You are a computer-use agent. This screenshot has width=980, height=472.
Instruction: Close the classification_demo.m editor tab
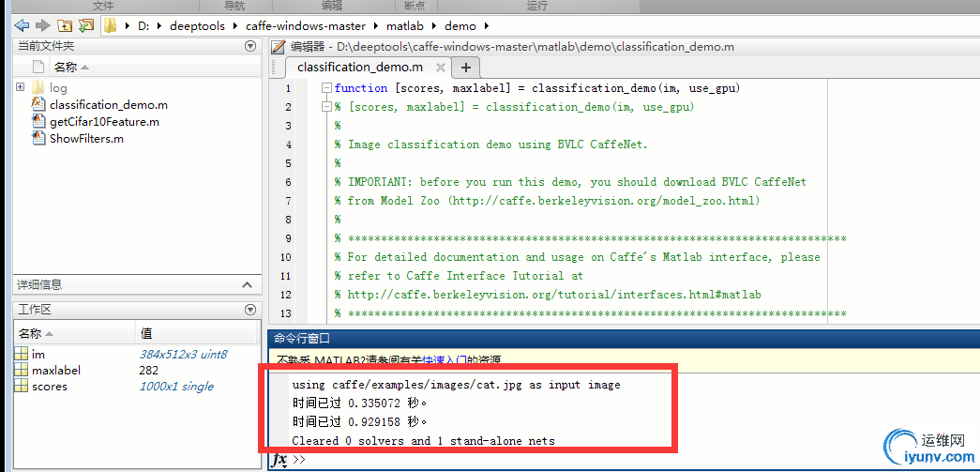click(x=440, y=68)
